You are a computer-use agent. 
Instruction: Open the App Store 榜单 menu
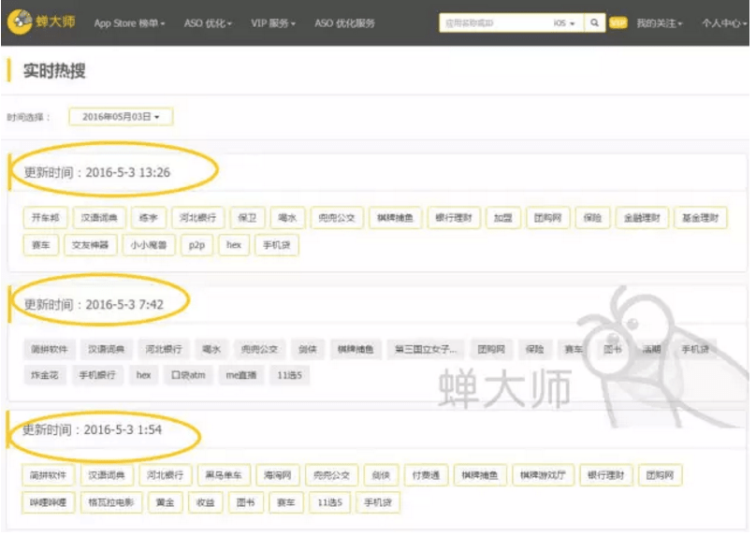click(129, 23)
